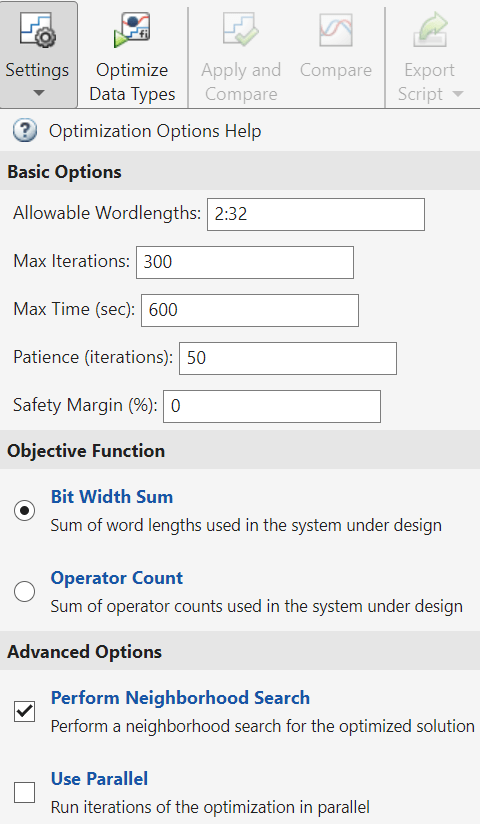This screenshot has height=824, width=480.
Task: Select the Operator Count radio button
Action: coord(25,591)
